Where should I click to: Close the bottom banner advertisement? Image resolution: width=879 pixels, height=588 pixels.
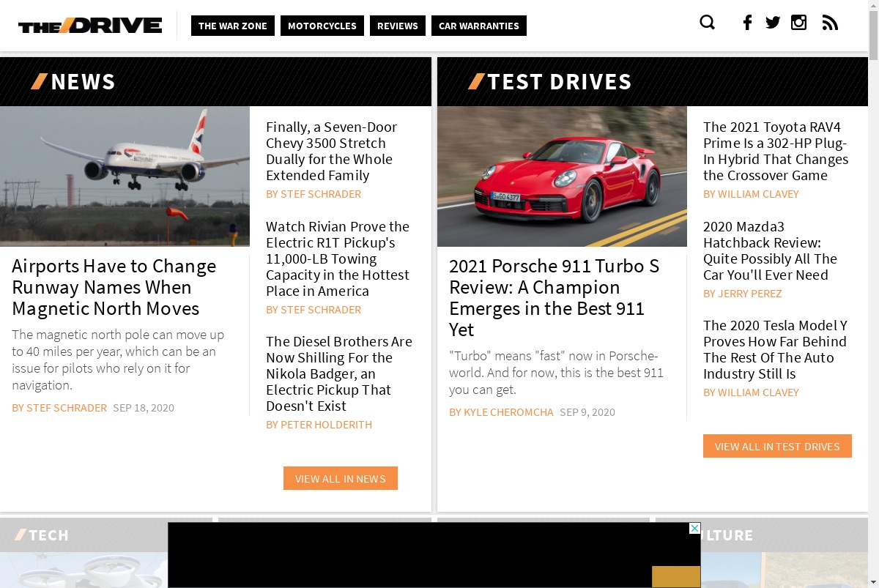(x=695, y=528)
